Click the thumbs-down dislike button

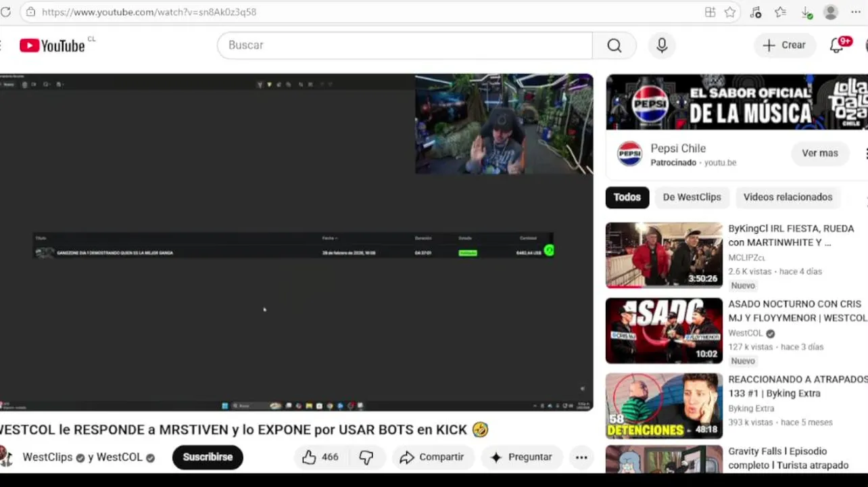coord(366,457)
